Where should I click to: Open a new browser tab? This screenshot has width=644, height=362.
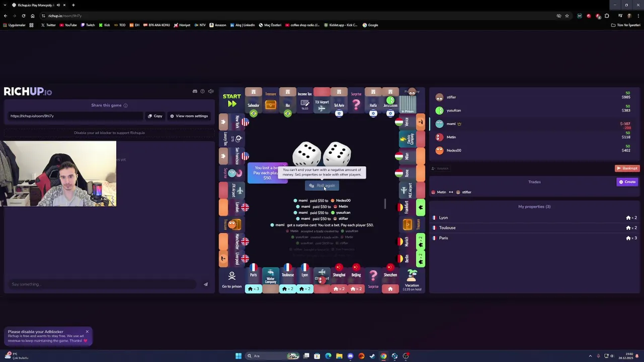[x=73, y=5]
